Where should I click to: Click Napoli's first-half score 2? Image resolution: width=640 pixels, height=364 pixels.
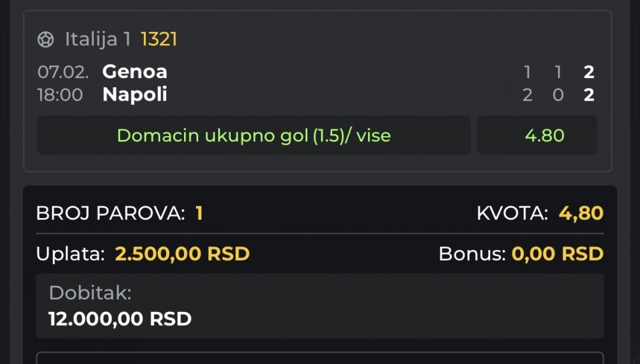pos(527,95)
